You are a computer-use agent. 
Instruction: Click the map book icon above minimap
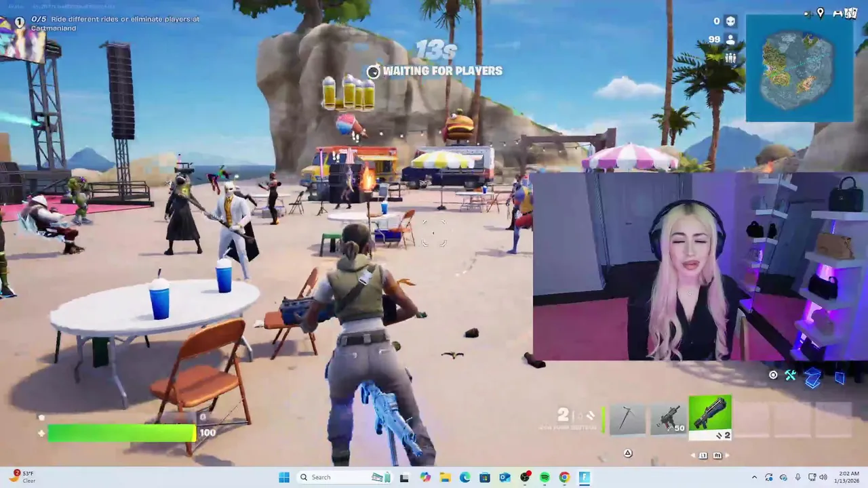850,13
